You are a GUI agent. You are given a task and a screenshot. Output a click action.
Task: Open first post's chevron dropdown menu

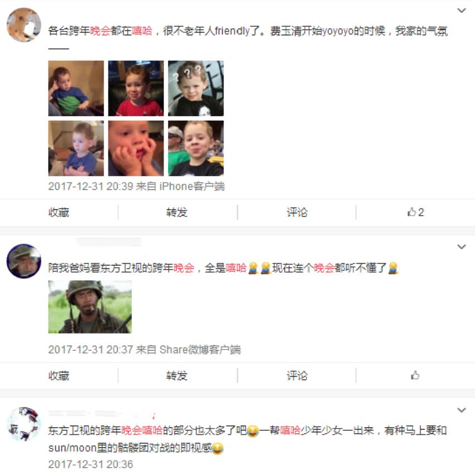tap(462, 11)
